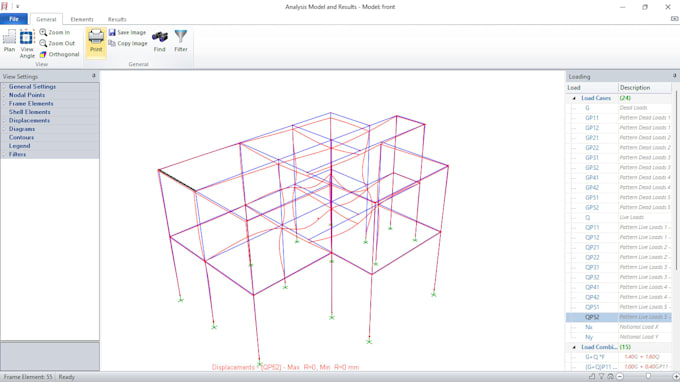Open the File menu
This screenshot has height=382, width=680.
click(14, 19)
